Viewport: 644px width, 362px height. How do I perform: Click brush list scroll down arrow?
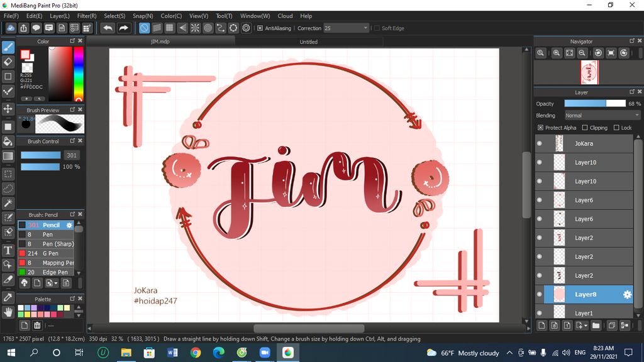[79, 273]
